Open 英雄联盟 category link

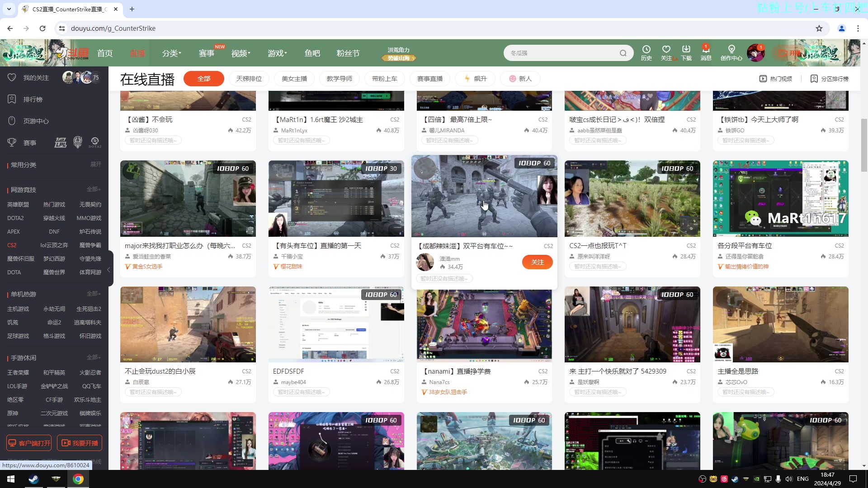click(x=18, y=204)
